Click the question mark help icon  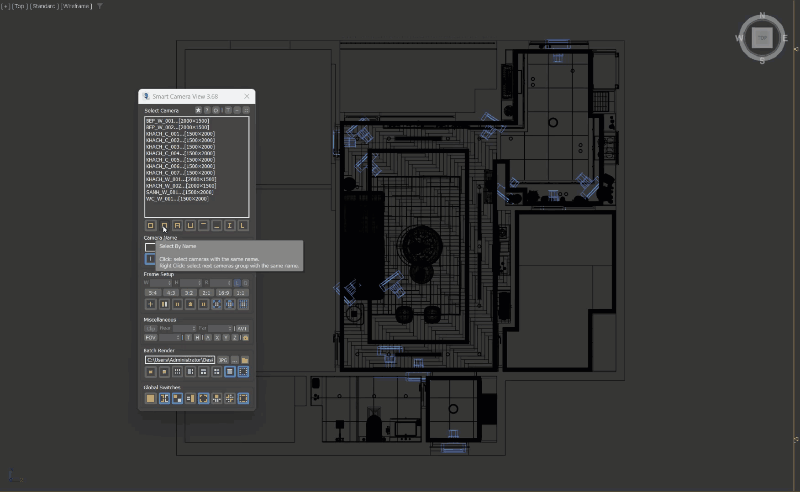point(207,110)
